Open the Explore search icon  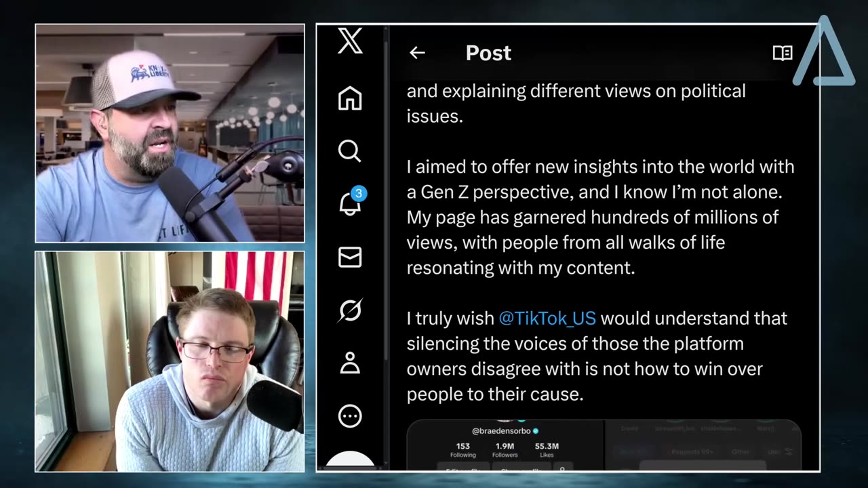(x=350, y=151)
